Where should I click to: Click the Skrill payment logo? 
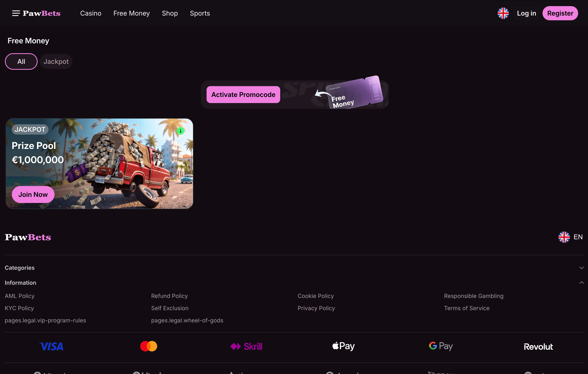click(246, 346)
